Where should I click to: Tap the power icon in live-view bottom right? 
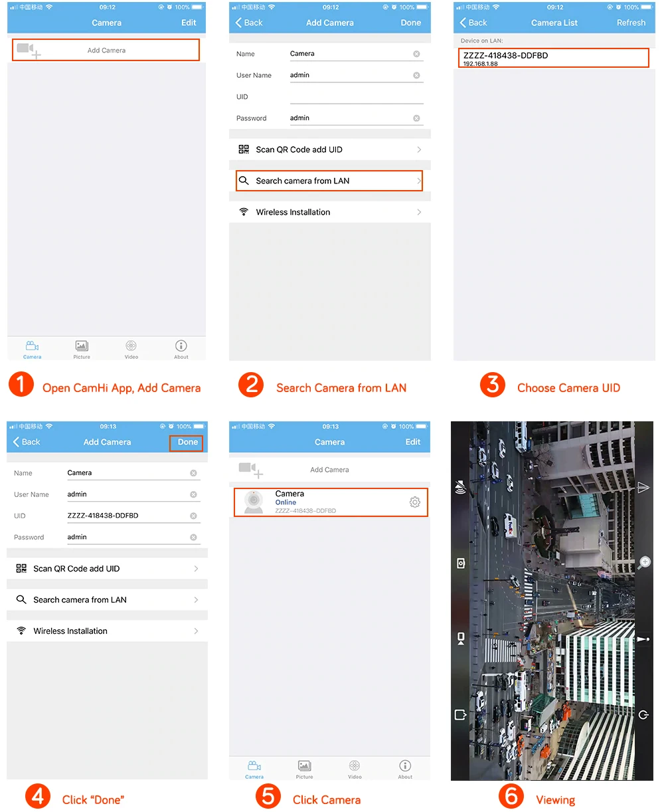pyautogui.click(x=643, y=715)
